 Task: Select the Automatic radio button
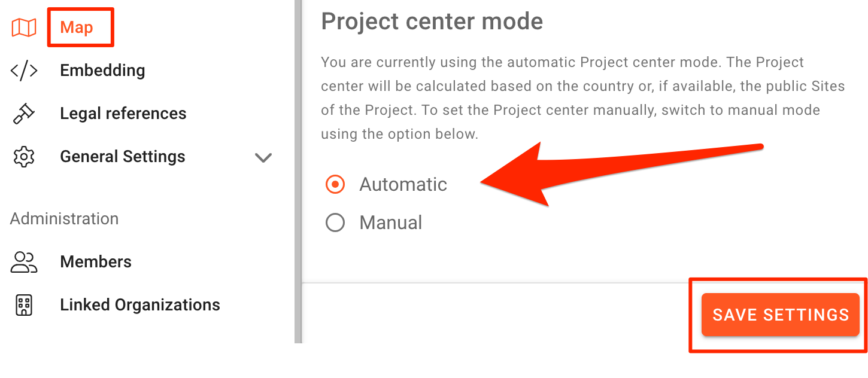click(x=335, y=184)
